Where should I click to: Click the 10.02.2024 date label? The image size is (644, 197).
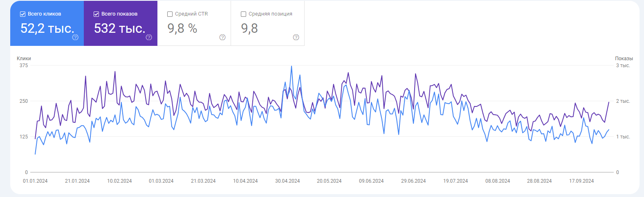pos(119,181)
